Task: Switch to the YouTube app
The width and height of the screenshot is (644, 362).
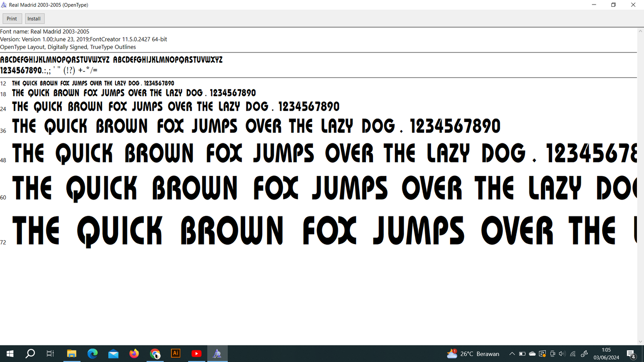Action: [197, 354]
